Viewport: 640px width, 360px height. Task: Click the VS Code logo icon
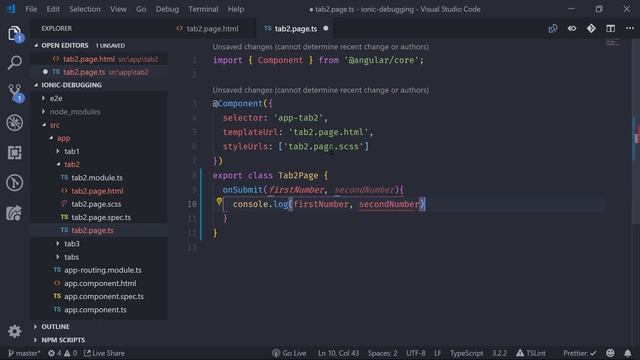click(x=11, y=9)
